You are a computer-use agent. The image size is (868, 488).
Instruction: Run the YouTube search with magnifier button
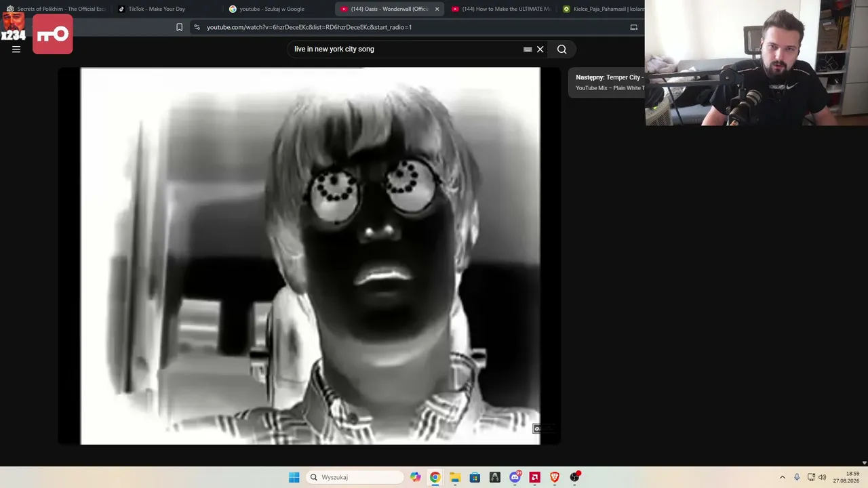tap(561, 49)
